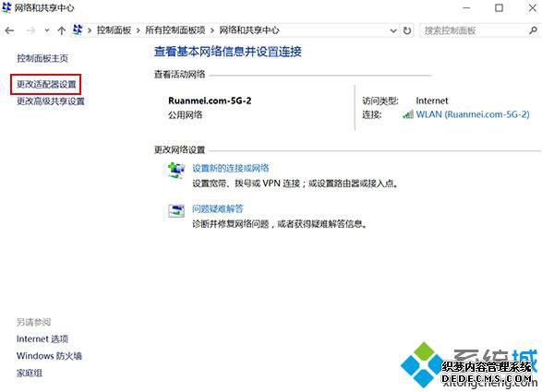The width and height of the screenshot is (542, 392).
Task: Maximize the 网络和共享中心 window
Action: click(500, 7)
